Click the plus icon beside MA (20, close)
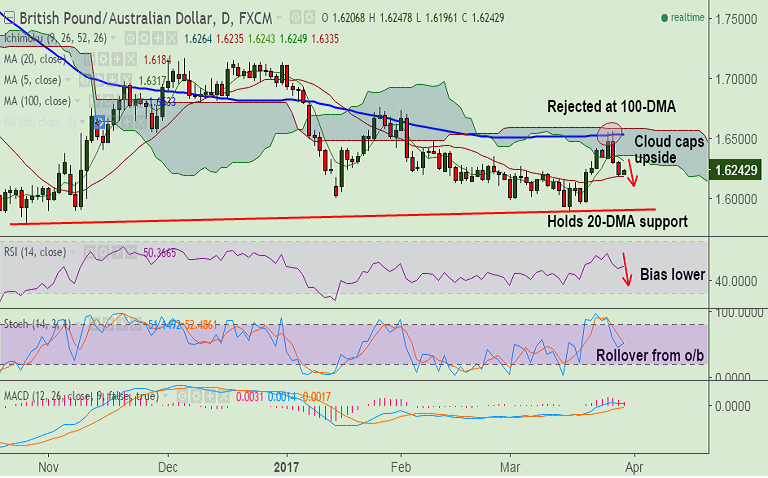This screenshot has height=478, width=768. coord(117,60)
